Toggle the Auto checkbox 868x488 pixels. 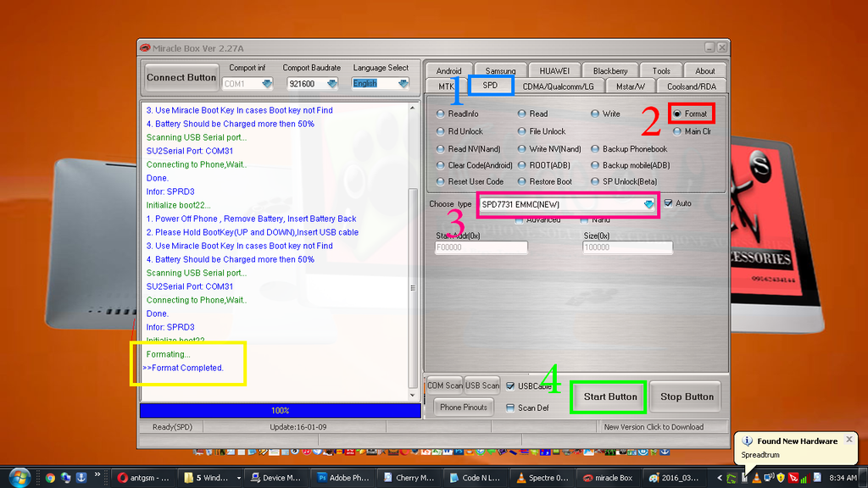(x=668, y=203)
